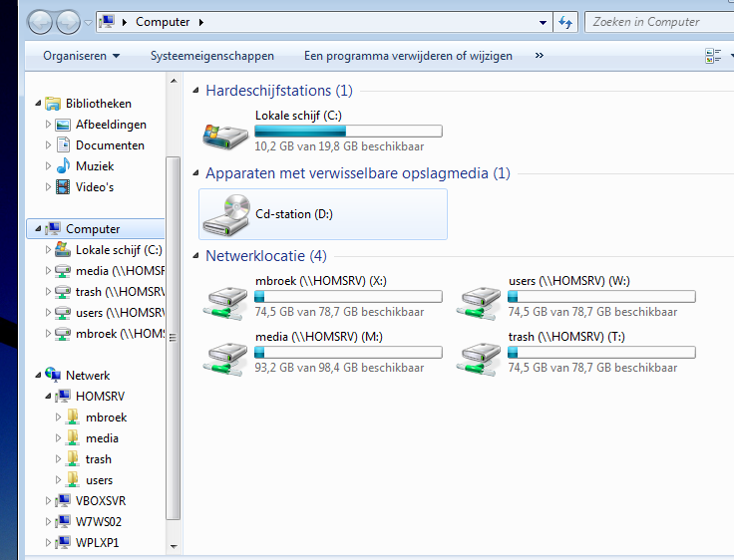
Task: Click the Hardeschijfstations (1) group header
Action: (279, 91)
